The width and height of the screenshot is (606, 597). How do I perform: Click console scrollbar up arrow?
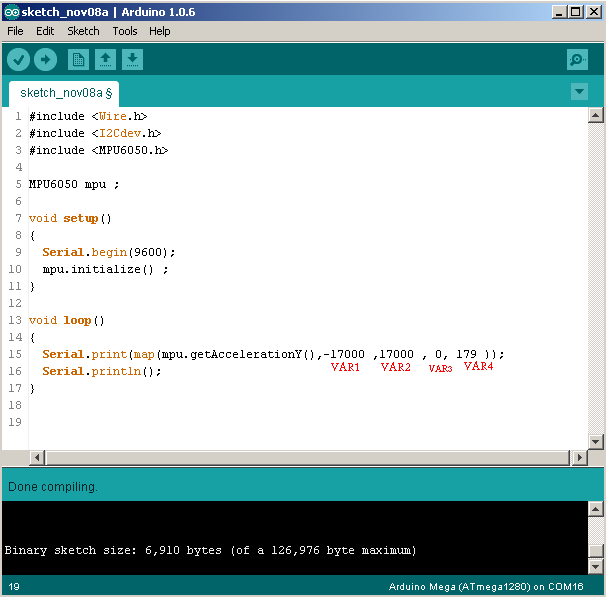(x=596, y=509)
